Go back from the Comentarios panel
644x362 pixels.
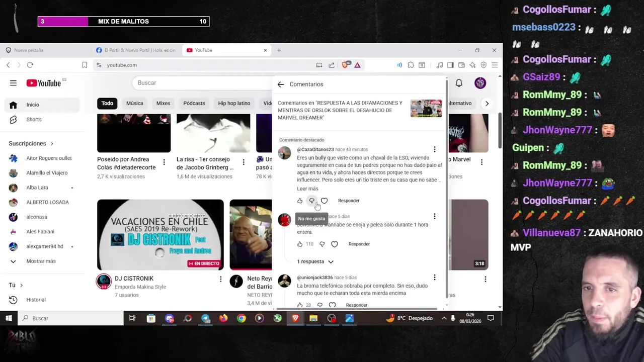click(x=281, y=84)
